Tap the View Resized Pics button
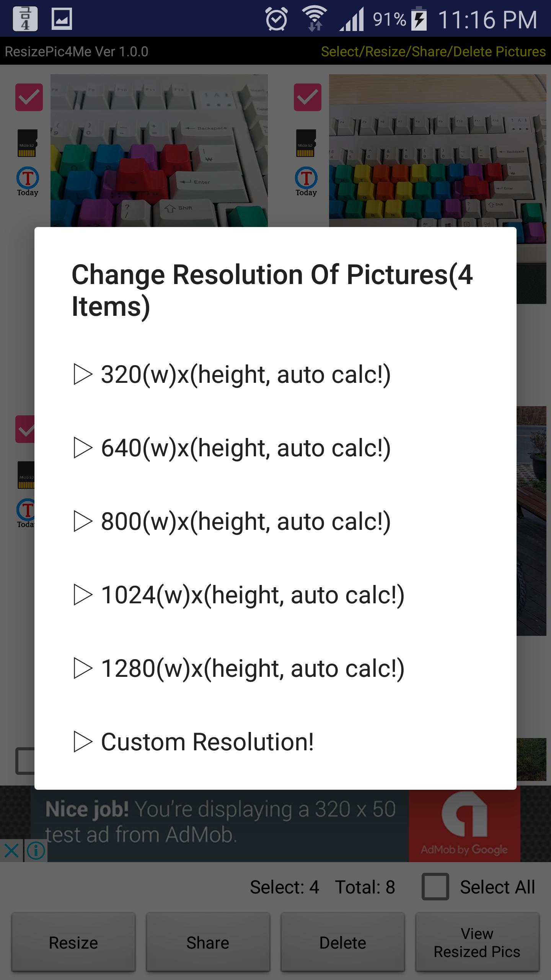The width and height of the screenshot is (551, 980). coord(477,942)
